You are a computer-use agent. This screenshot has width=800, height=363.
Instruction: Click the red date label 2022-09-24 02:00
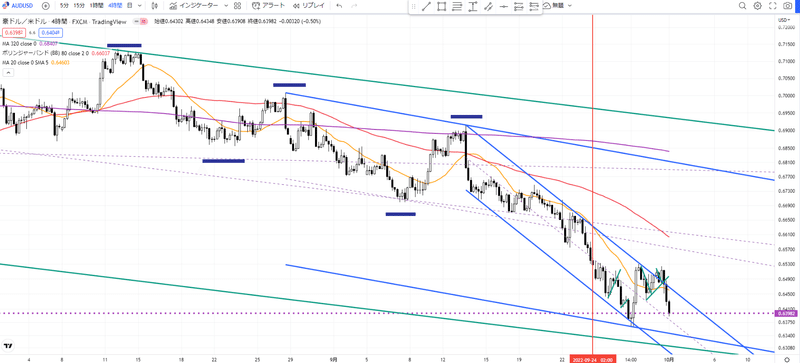(593, 359)
